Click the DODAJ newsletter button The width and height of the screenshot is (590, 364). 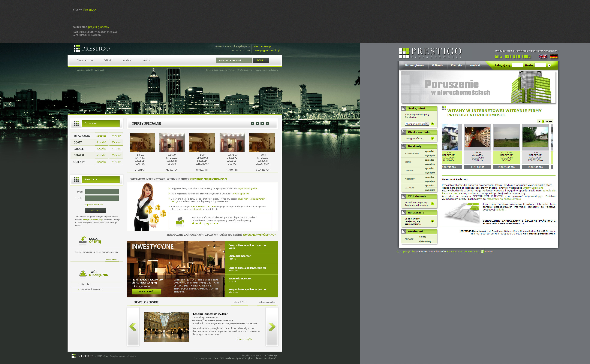[x=261, y=60]
